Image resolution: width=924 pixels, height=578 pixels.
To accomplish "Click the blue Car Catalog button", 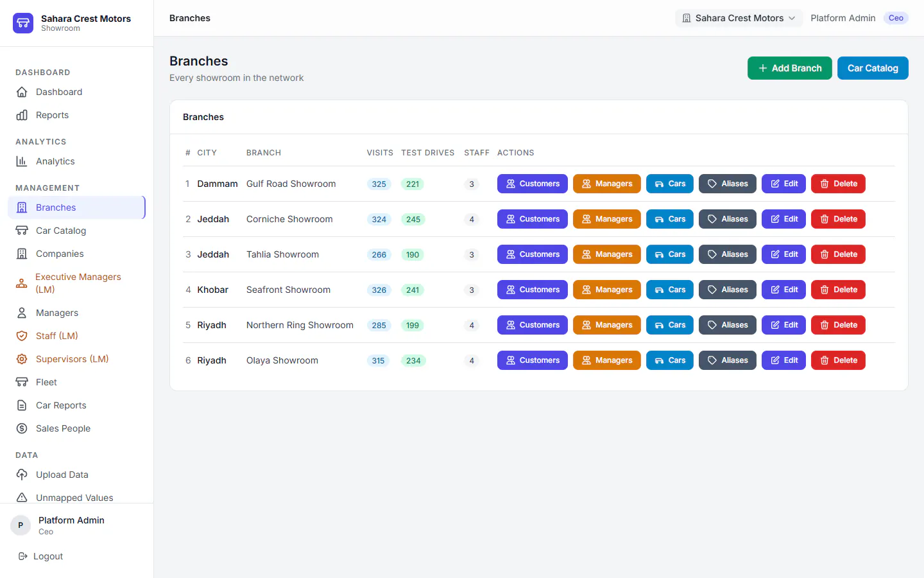I will click(x=873, y=68).
